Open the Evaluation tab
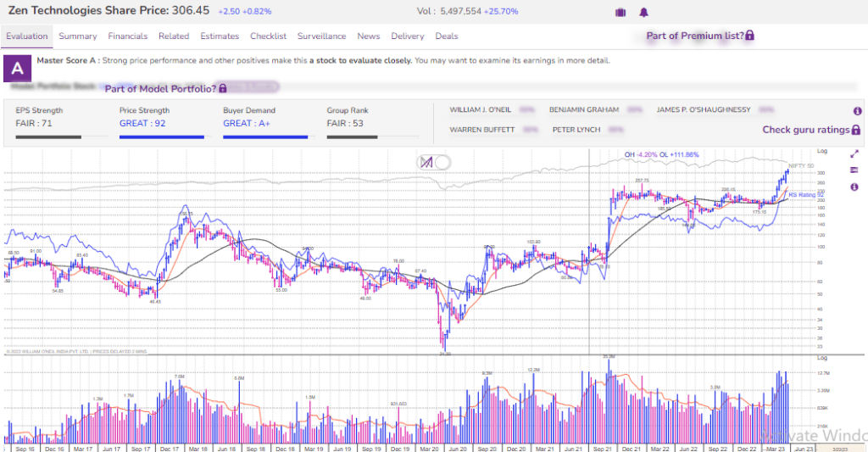This screenshot has width=868, height=452. pyautogui.click(x=26, y=36)
